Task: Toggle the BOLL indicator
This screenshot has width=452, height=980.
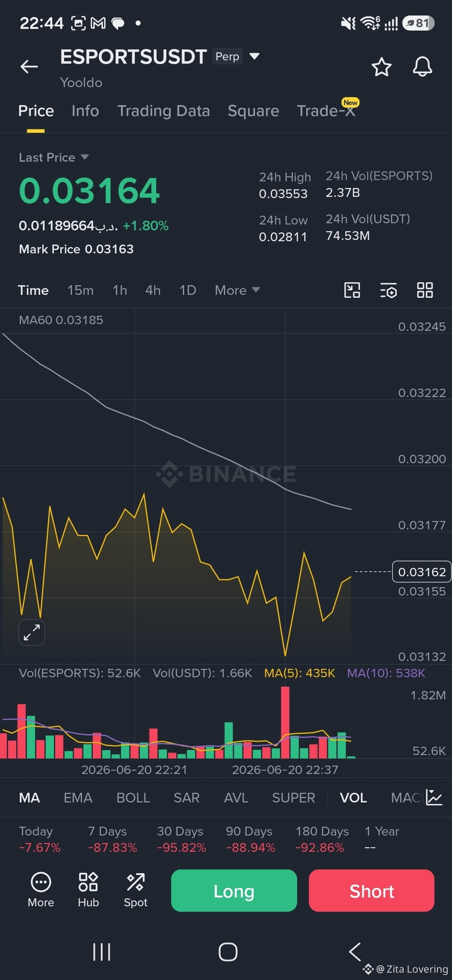Action: [x=133, y=798]
